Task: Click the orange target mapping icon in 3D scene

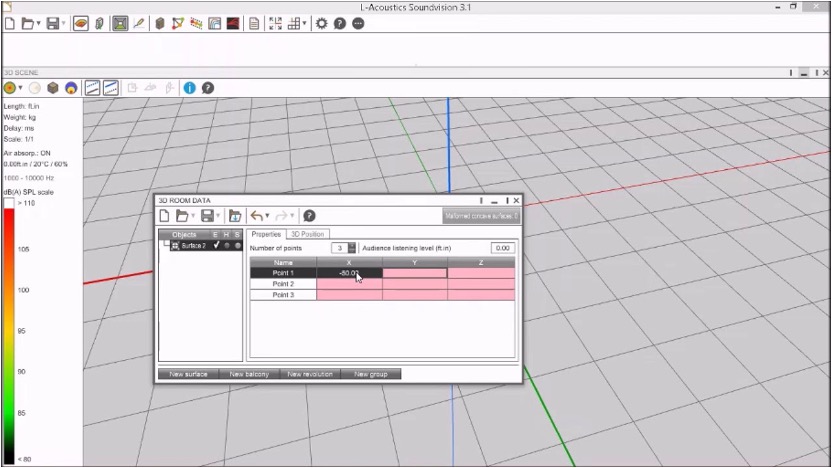Action: [10, 88]
